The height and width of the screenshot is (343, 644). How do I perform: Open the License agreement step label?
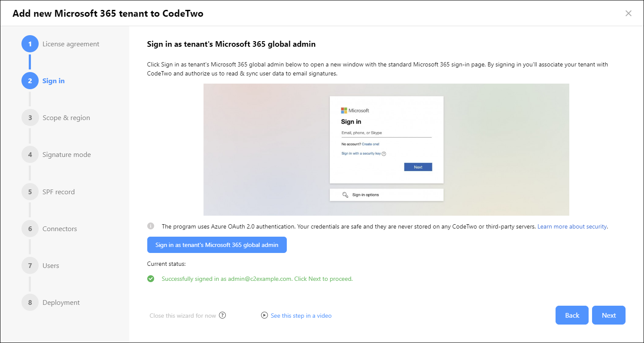pos(71,44)
